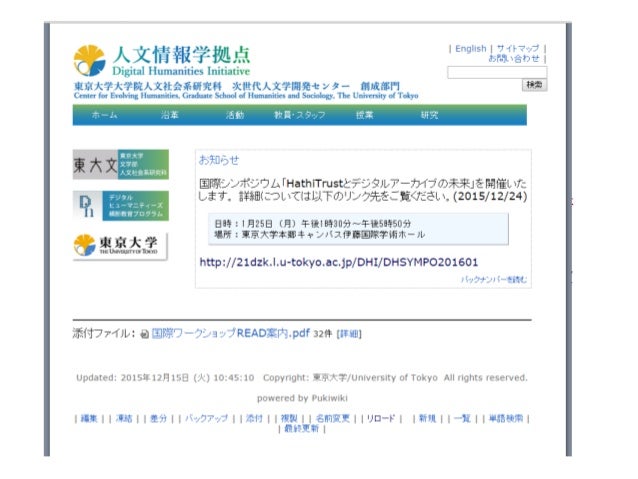The height and width of the screenshot is (479, 638).
Task: Click the 東京大学 University of Tokyo banner
Action: pyautogui.click(x=120, y=246)
